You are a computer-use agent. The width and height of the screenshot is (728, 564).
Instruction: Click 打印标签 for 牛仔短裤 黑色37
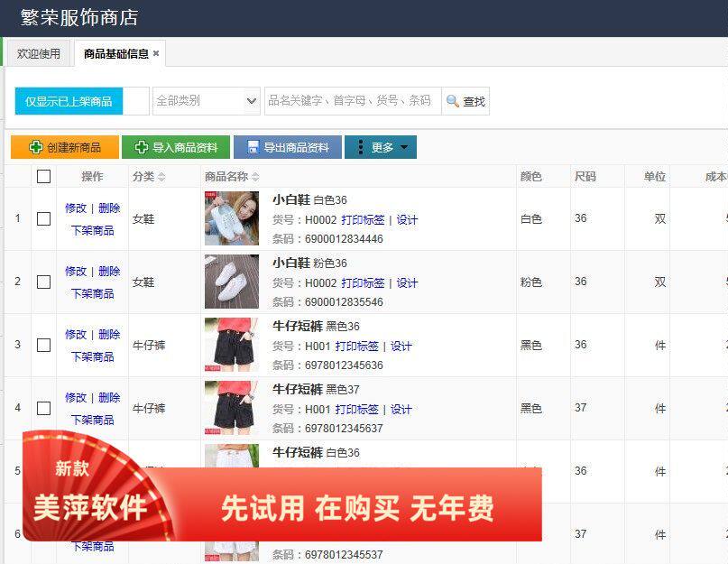coord(356,410)
